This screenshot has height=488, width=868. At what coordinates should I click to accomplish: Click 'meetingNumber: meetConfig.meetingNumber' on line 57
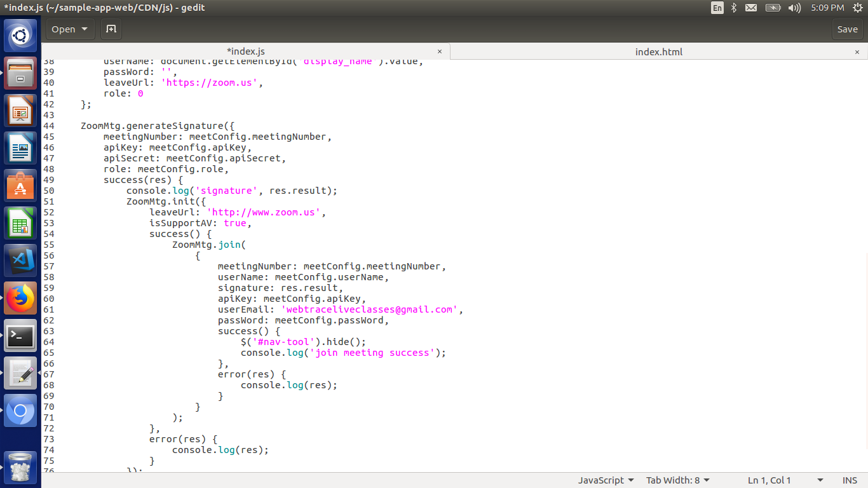point(329,266)
